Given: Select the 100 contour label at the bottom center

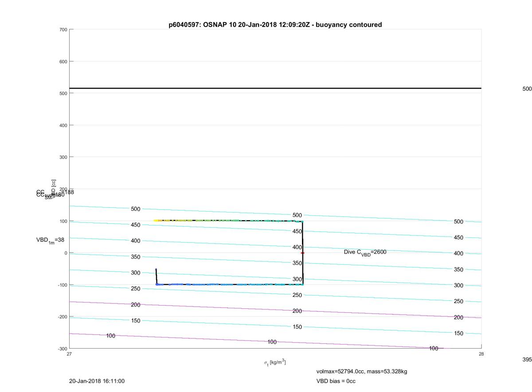Looking at the screenshot, I should (272, 342).
